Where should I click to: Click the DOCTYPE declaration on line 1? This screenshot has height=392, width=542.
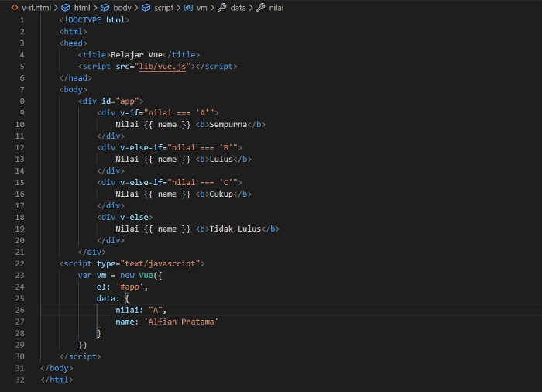click(94, 19)
